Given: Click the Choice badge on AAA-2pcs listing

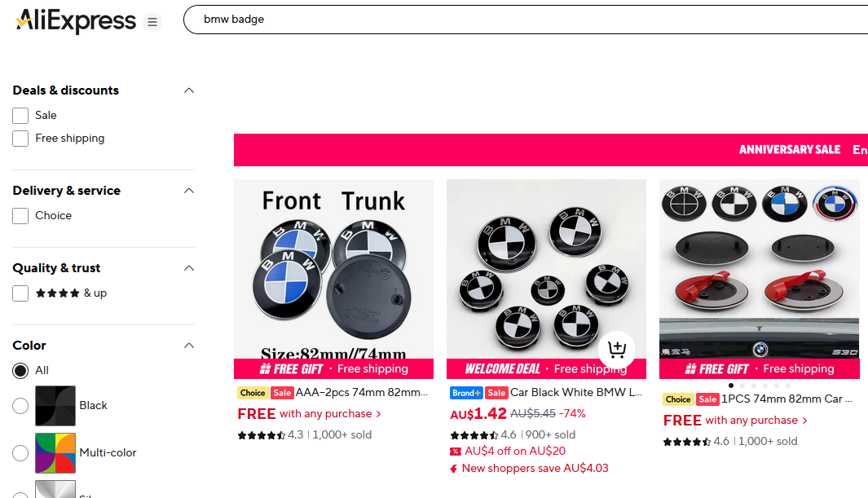Looking at the screenshot, I should 253,393.
